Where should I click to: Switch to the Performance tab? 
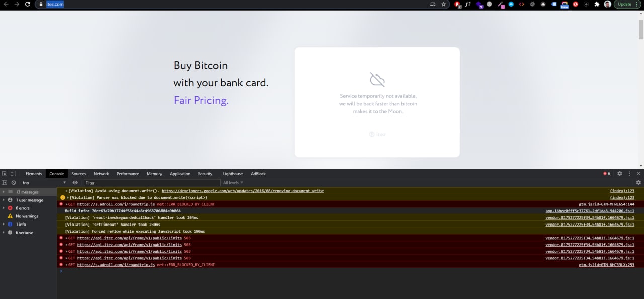coord(128,174)
